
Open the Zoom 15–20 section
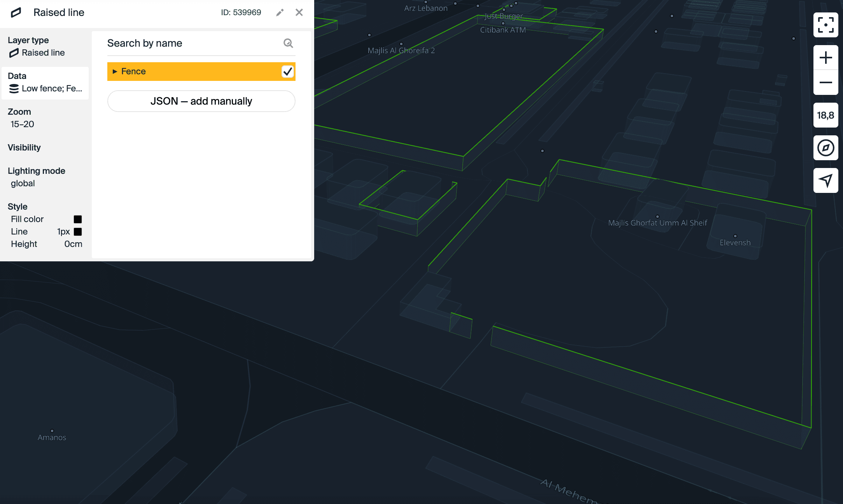pos(45,118)
